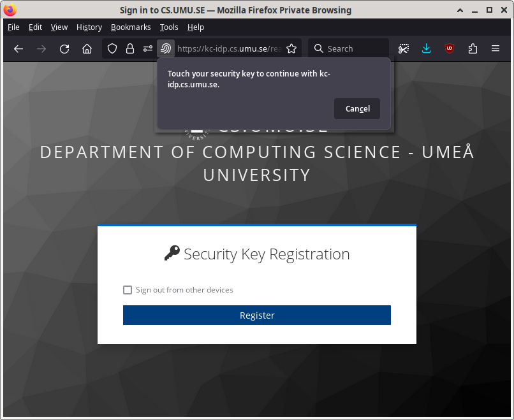Click the Back navigation arrow
The width and height of the screenshot is (514, 420).
pos(18,48)
